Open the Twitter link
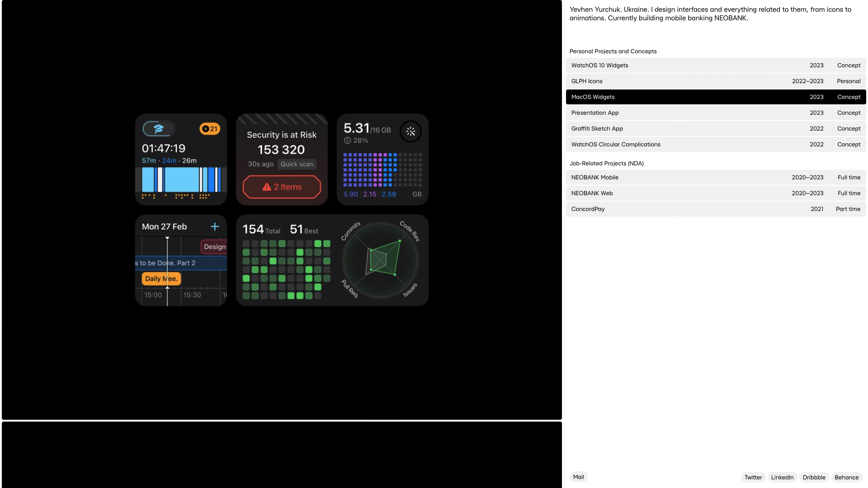868x488 pixels. coord(753,478)
